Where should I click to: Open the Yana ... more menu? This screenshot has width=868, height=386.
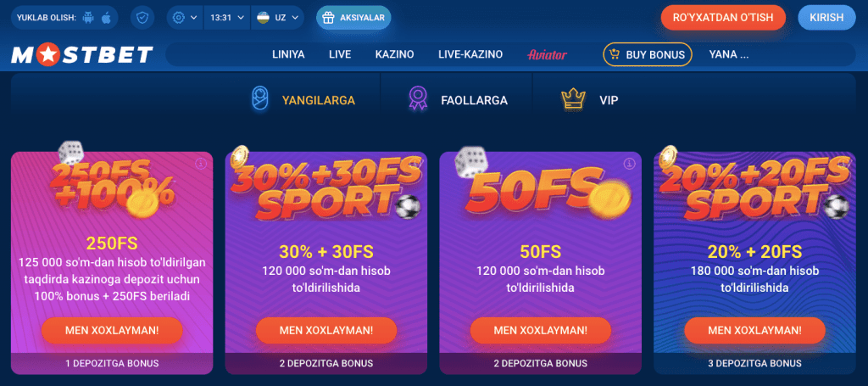(x=728, y=55)
